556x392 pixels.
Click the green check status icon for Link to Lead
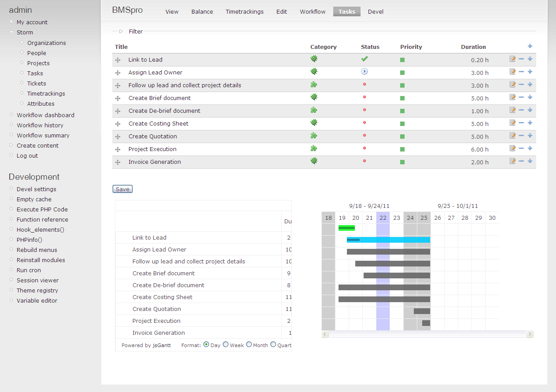click(x=365, y=58)
